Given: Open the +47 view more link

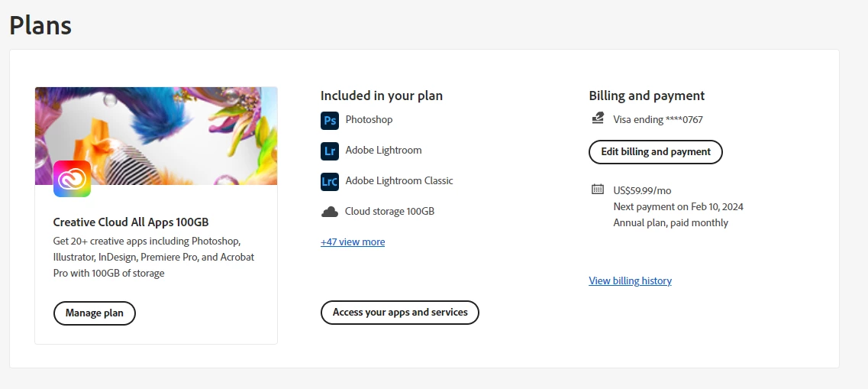Looking at the screenshot, I should 353,242.
